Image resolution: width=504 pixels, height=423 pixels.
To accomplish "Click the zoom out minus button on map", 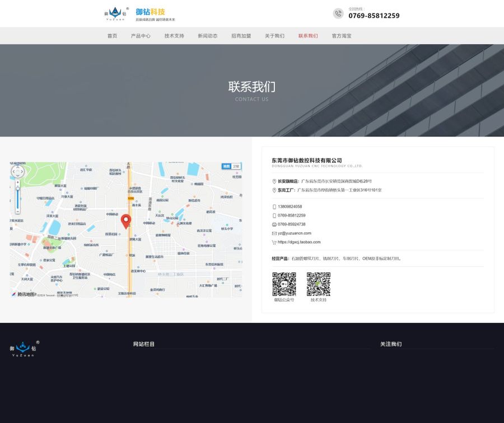I will pyautogui.click(x=17, y=211).
